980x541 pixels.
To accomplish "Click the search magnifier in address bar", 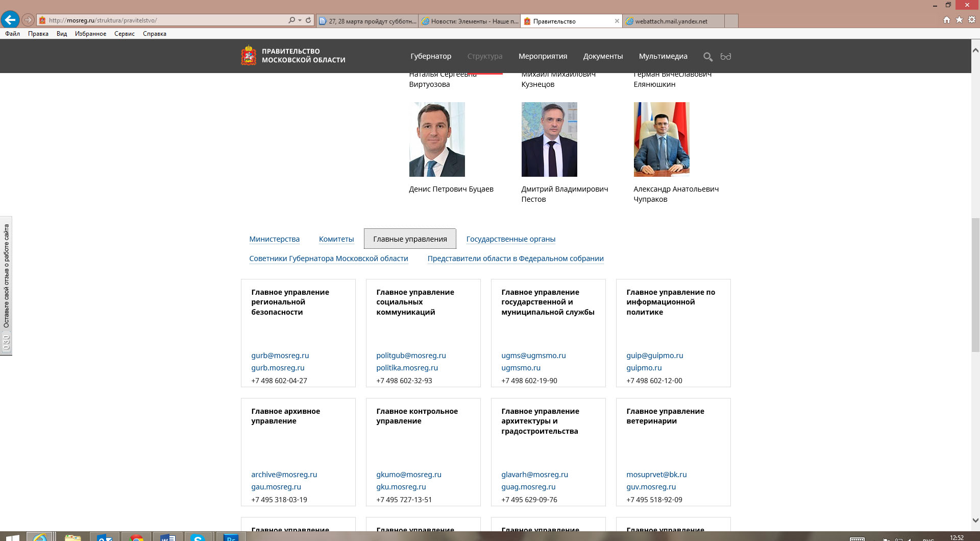I will pyautogui.click(x=291, y=20).
